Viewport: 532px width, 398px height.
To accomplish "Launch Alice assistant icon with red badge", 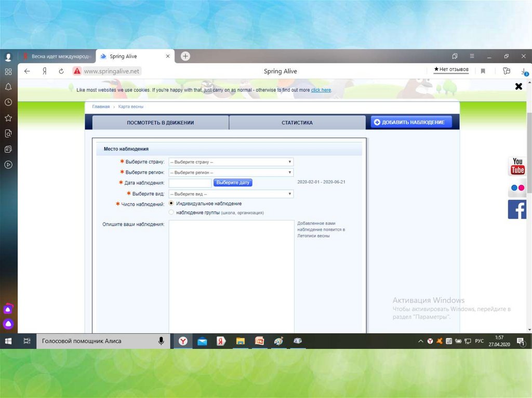I will (x=8, y=309).
